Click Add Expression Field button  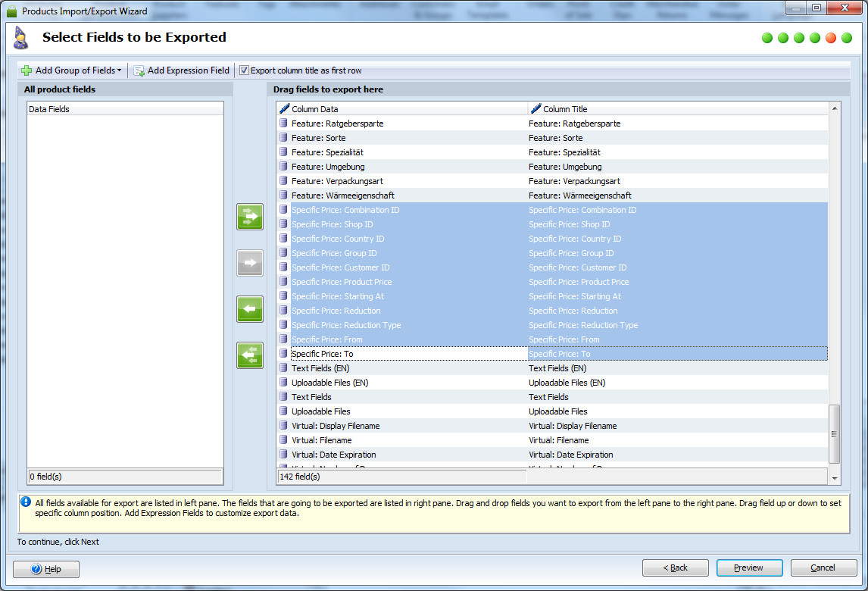point(182,70)
